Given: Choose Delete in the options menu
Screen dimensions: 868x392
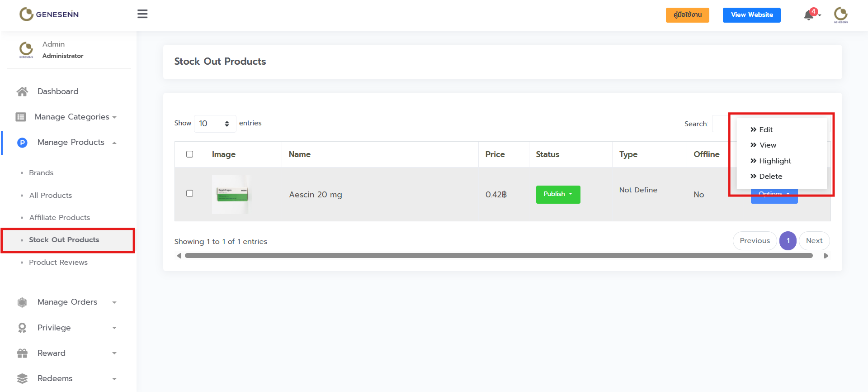Looking at the screenshot, I should pyautogui.click(x=770, y=176).
